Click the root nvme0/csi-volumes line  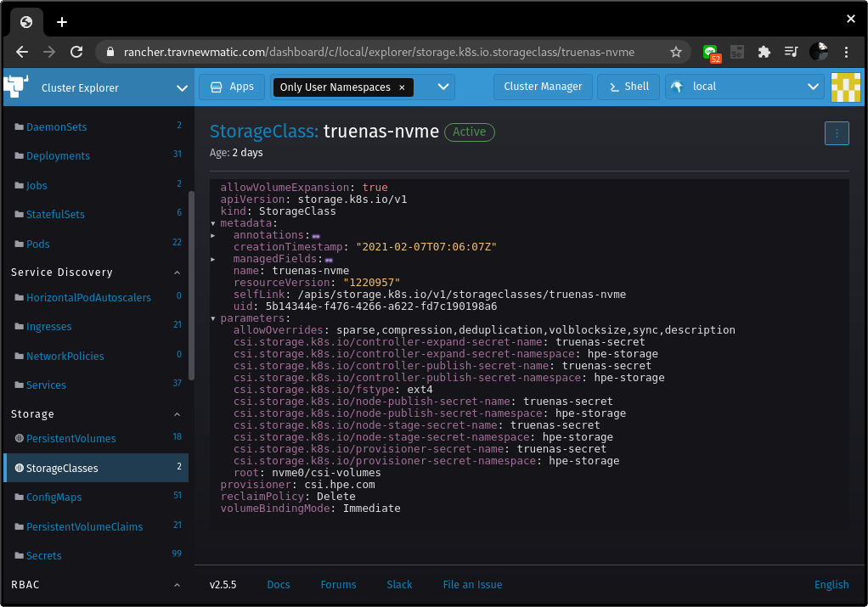coord(307,473)
